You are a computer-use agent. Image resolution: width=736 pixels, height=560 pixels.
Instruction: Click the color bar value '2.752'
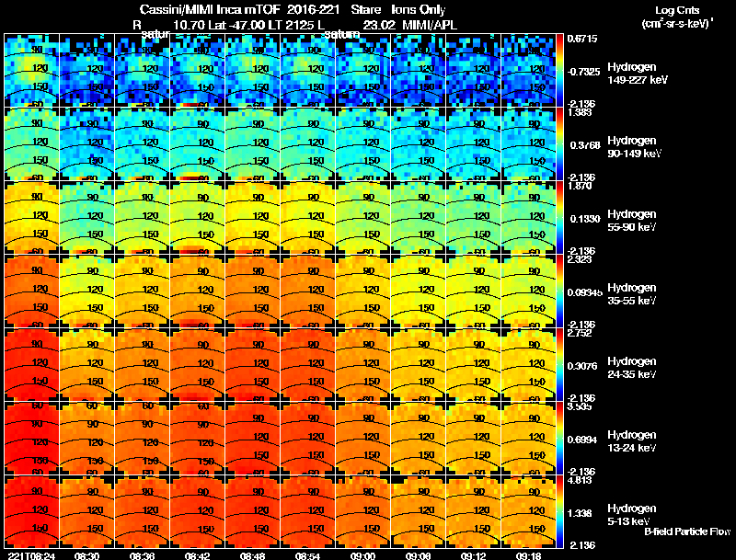click(580, 334)
